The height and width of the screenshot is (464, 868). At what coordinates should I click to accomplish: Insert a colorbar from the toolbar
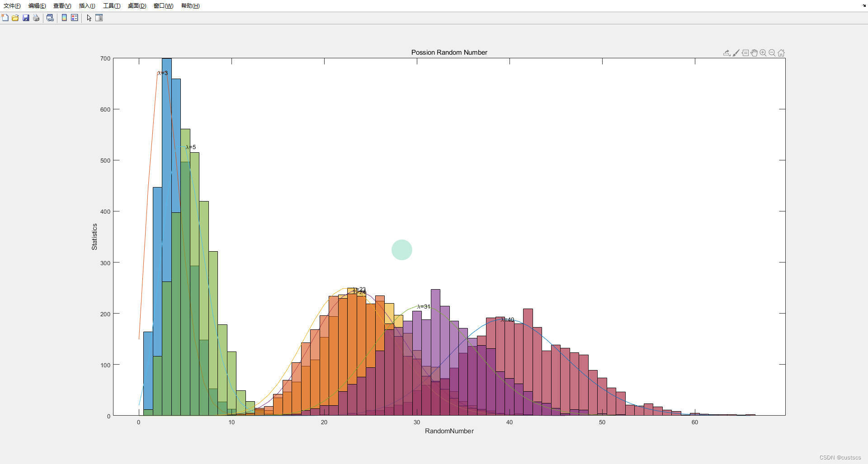coord(64,18)
